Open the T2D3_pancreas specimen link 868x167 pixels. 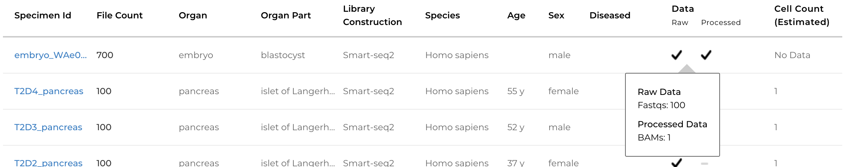(48, 127)
